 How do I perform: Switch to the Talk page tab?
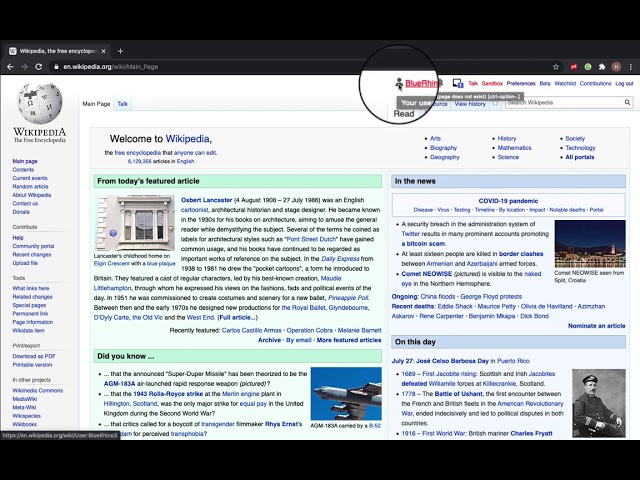click(x=122, y=104)
